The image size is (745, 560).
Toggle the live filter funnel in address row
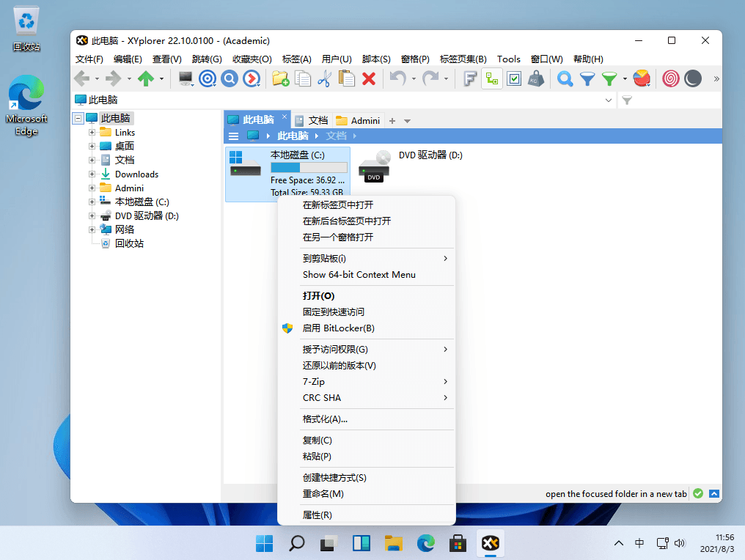tap(627, 100)
